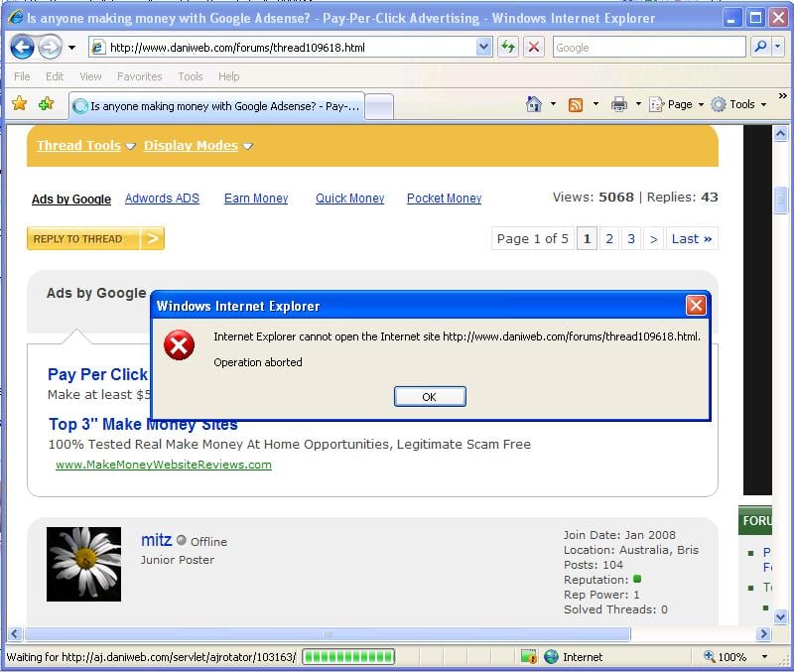Open the File menu

pos(22,76)
